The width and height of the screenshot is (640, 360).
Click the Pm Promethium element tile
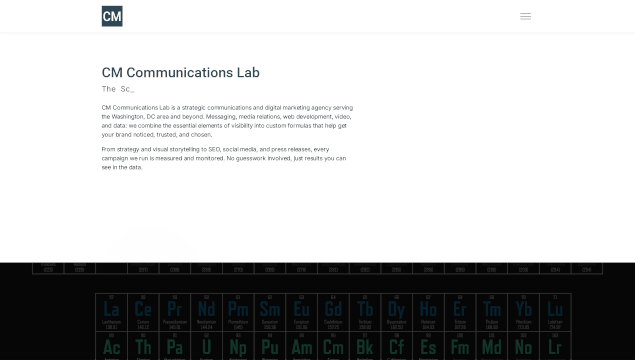[x=238, y=312]
